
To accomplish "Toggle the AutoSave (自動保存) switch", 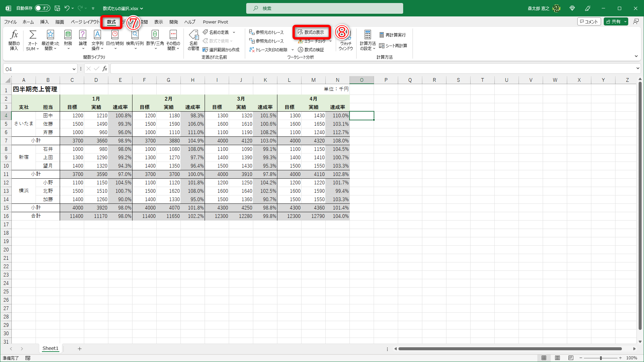I will click(42, 8).
